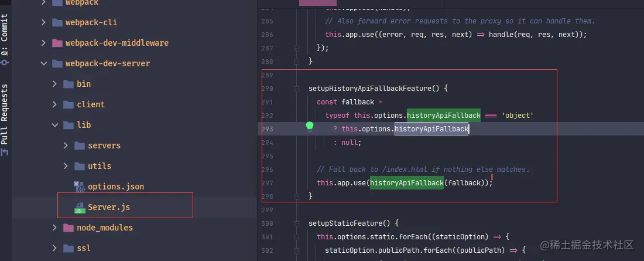This screenshot has width=644, height=261.
Task: Open the lightbulb quick-fix on line 293
Action: pos(310,126)
